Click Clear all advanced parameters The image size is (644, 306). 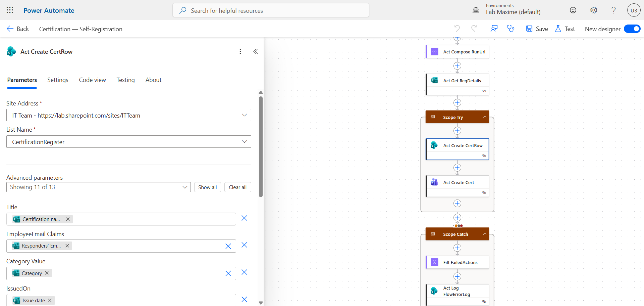pyautogui.click(x=238, y=187)
